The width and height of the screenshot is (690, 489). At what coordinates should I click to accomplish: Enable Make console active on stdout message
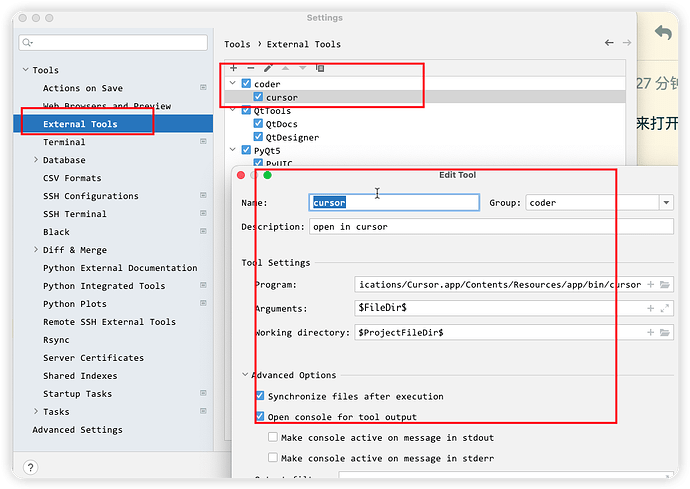pyautogui.click(x=273, y=438)
